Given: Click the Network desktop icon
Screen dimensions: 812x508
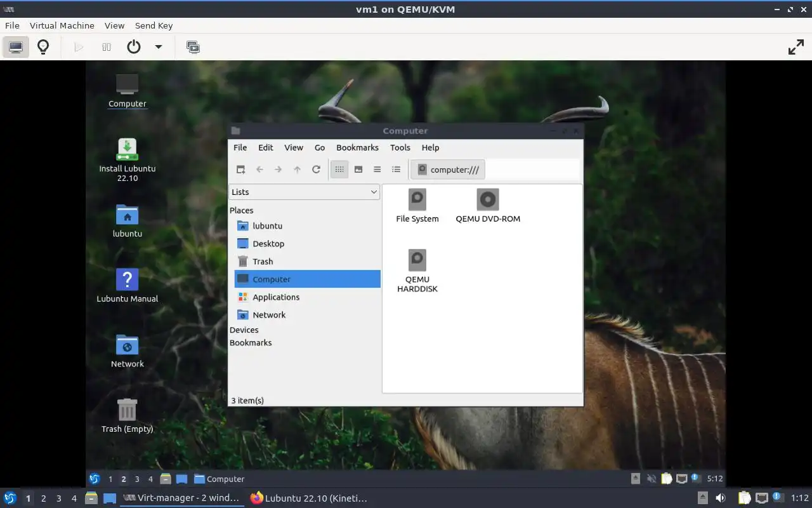Looking at the screenshot, I should pyautogui.click(x=128, y=351).
